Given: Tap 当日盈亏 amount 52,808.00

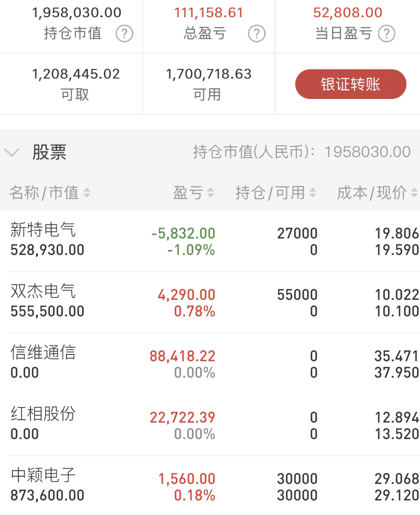Looking at the screenshot, I should pos(348,13).
